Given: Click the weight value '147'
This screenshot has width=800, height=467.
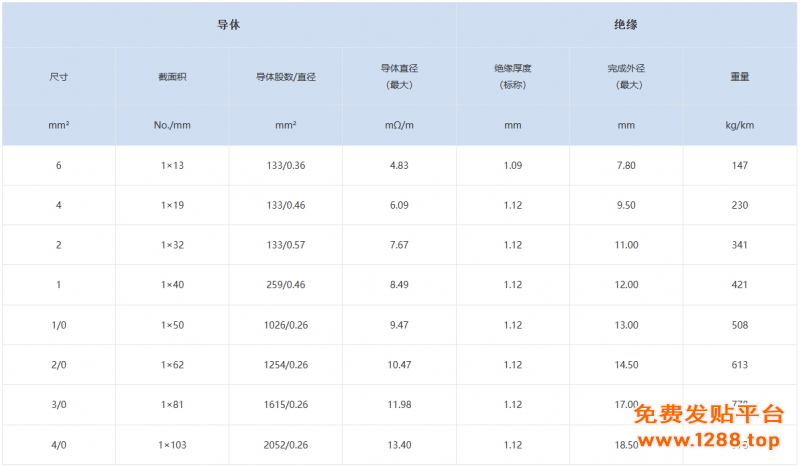Looking at the screenshot, I should click(x=740, y=165).
